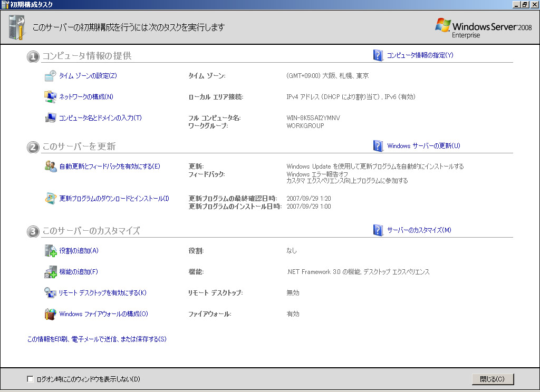Click the Remote Desktop enable icon
540x392 pixels.
click(x=50, y=292)
